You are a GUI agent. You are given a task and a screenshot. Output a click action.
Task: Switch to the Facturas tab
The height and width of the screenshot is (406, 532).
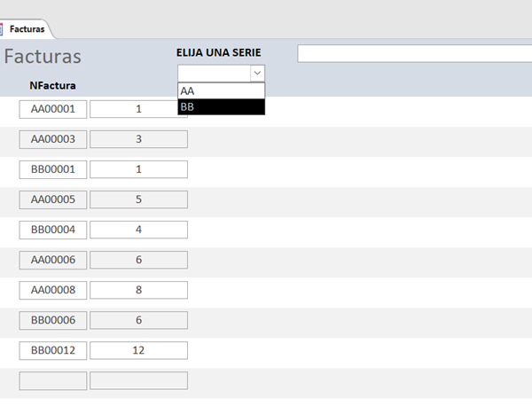[x=27, y=29]
